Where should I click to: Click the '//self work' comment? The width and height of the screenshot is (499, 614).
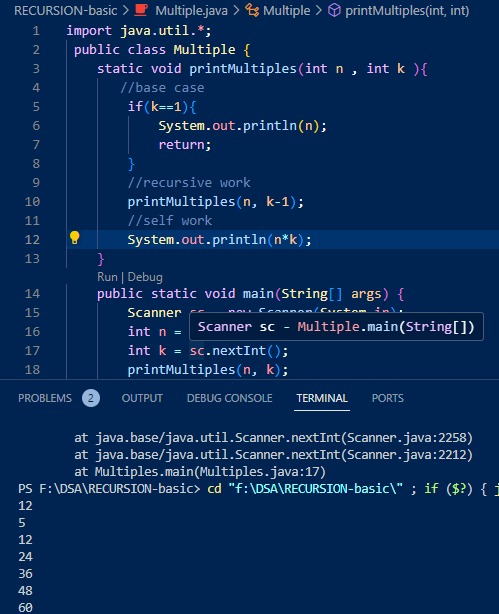pyautogui.click(x=170, y=220)
